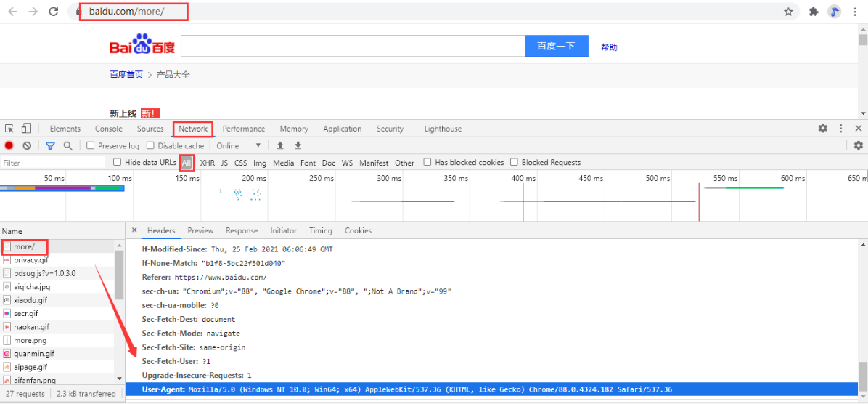The height and width of the screenshot is (404, 868).
Task: Toggle the device toolbar icon
Action: click(26, 129)
